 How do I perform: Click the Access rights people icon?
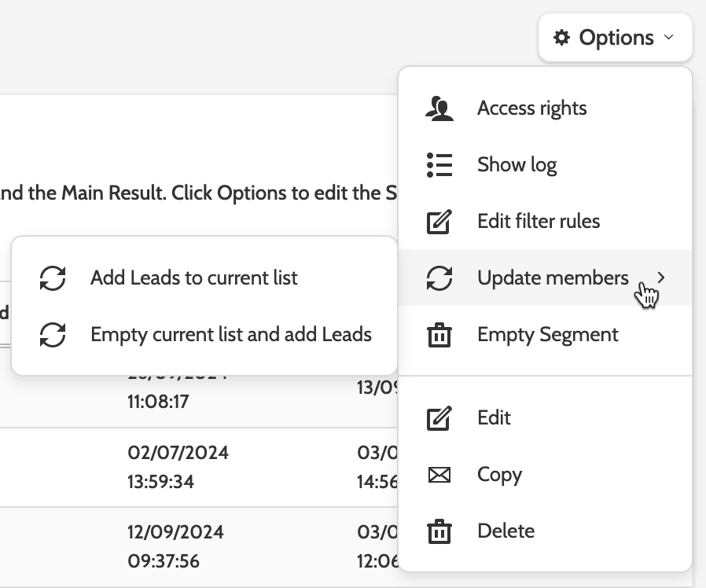(439, 108)
